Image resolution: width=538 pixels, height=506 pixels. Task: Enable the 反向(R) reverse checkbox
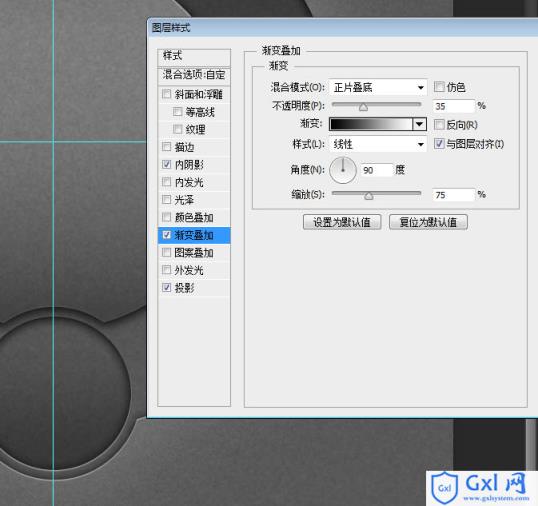[439, 125]
